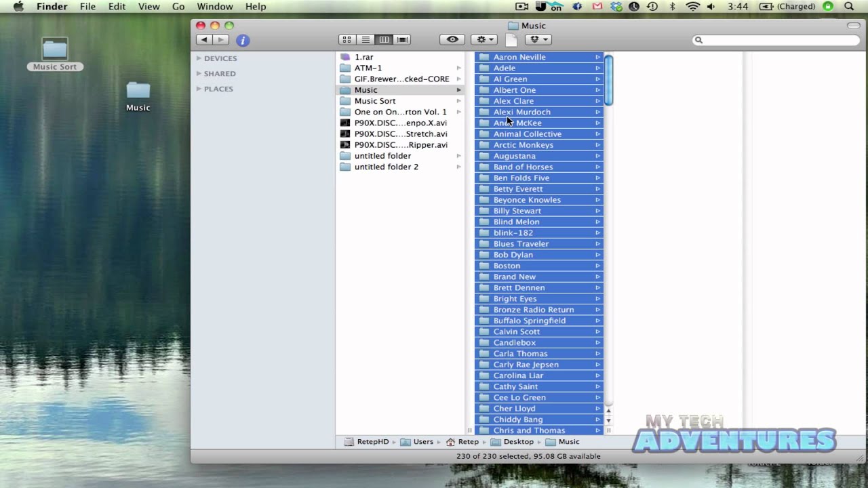Expand the DEVICES sidebar section
Image resolution: width=868 pixels, height=488 pixels.
[x=199, y=58]
